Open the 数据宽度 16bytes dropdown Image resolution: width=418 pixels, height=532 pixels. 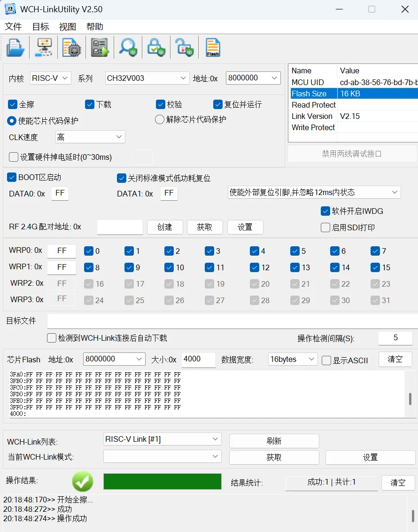coord(293,359)
